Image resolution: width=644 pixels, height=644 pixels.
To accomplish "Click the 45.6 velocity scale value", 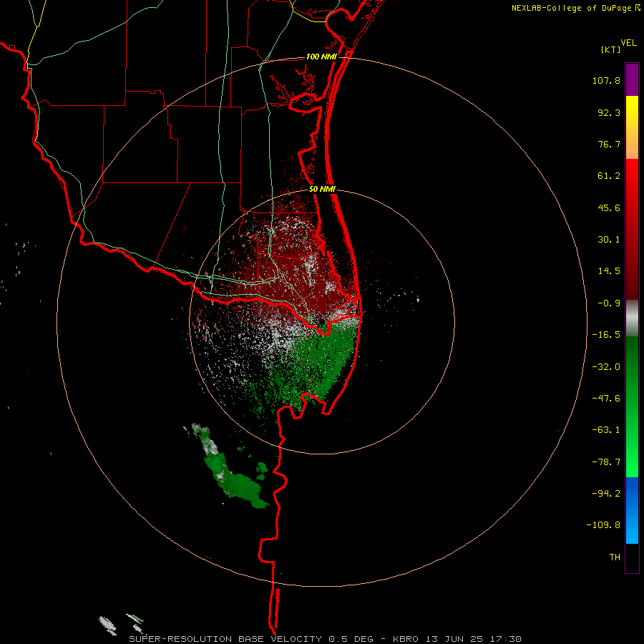I will (609, 208).
